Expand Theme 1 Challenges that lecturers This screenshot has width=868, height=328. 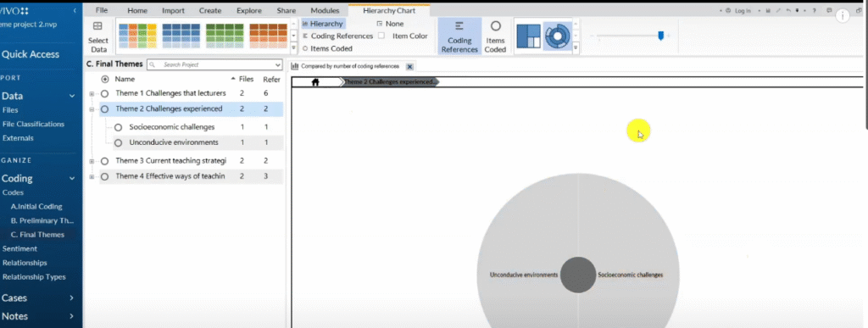(92, 93)
